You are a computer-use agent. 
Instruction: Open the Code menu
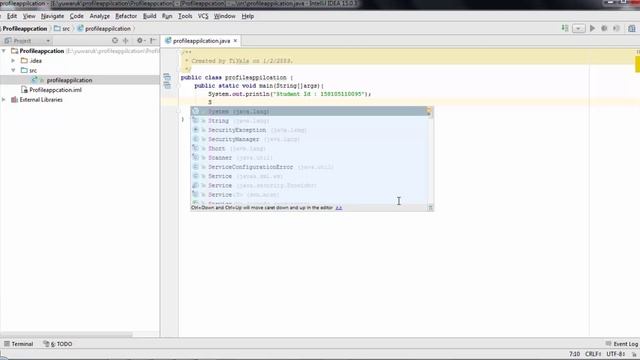click(x=76, y=16)
